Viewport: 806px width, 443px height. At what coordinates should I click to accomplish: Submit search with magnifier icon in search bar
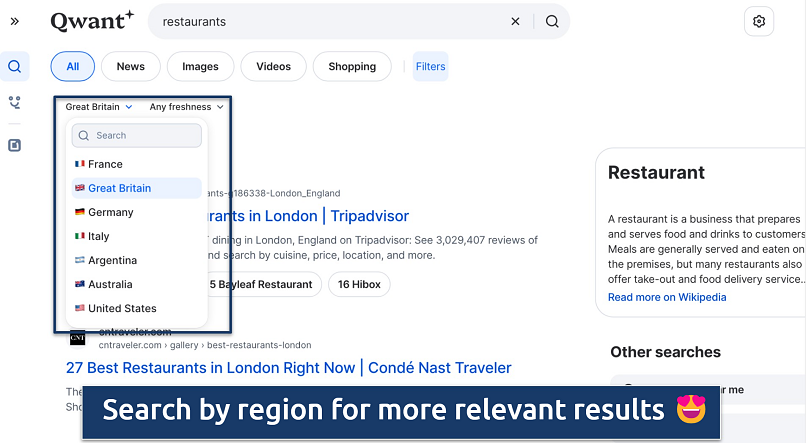(x=552, y=21)
